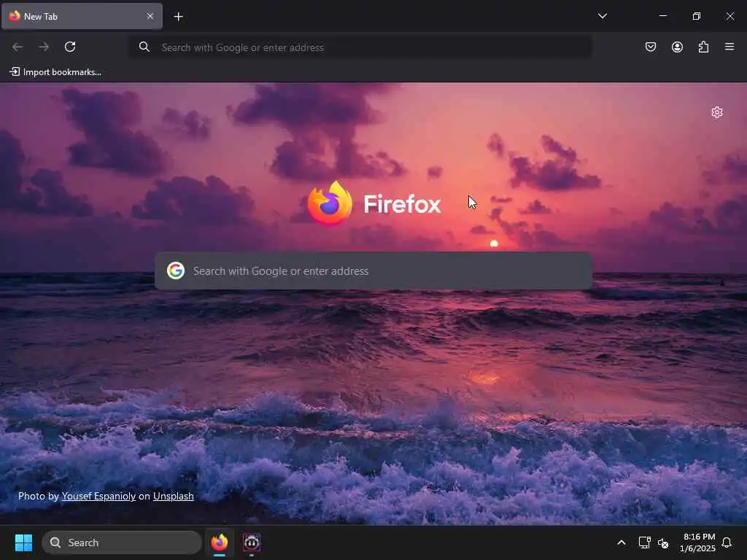747x560 pixels.
Task: Open a new tab with the plus button
Action: 178,17
